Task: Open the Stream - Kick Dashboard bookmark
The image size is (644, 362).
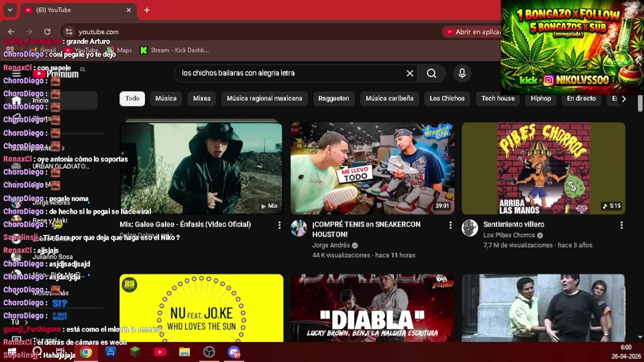Action: coord(175,50)
